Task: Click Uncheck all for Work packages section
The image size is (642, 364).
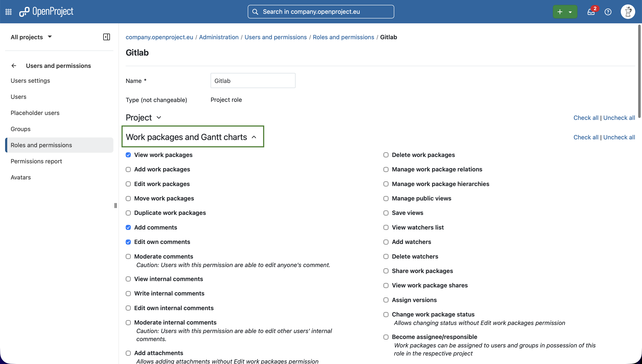Action: click(x=619, y=137)
